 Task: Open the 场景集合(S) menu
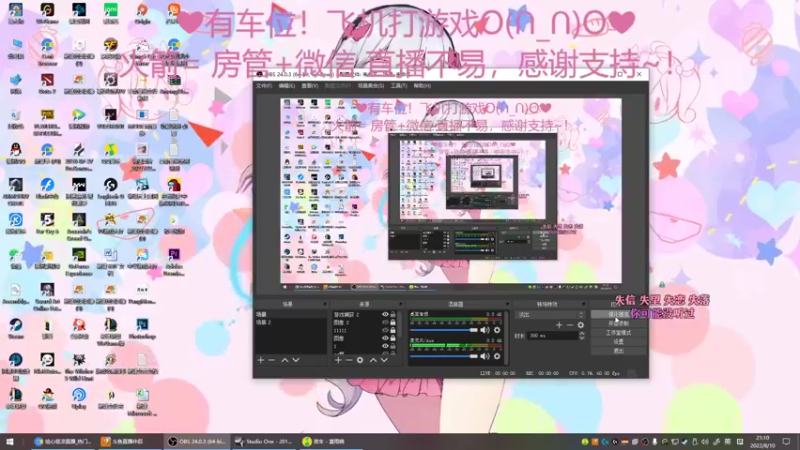pos(371,86)
